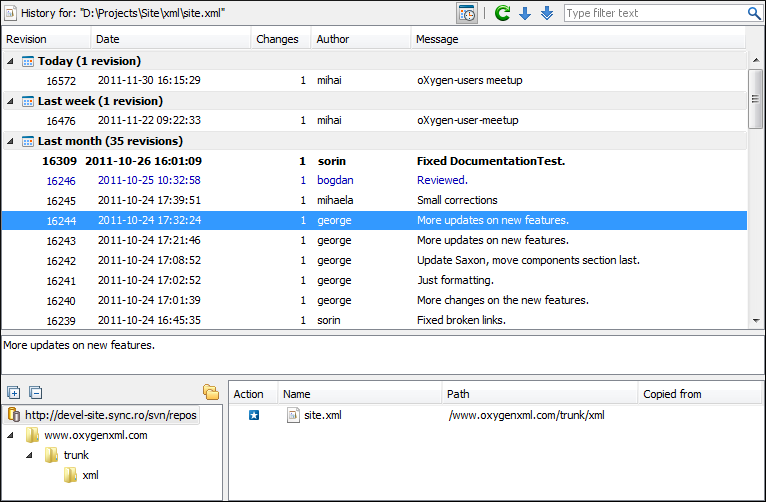Screen dimensions: 766x502
Task: Click the modified action star icon
Action: [254, 415]
